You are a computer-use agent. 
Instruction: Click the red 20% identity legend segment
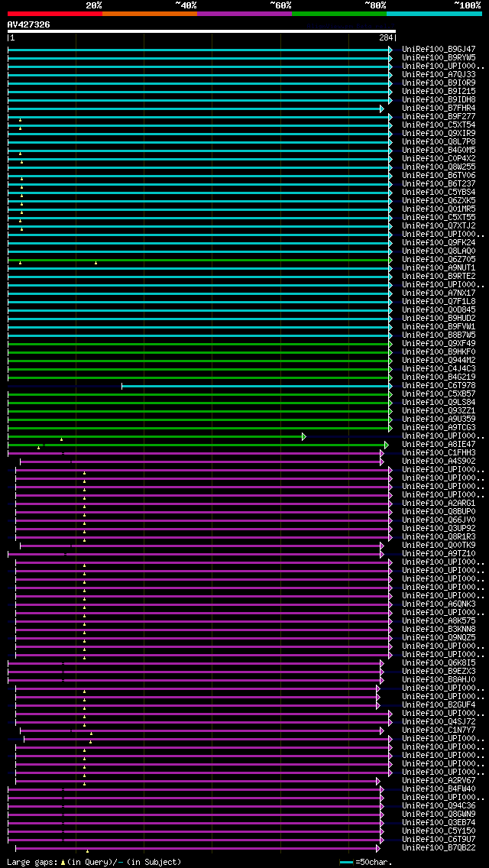55,13
